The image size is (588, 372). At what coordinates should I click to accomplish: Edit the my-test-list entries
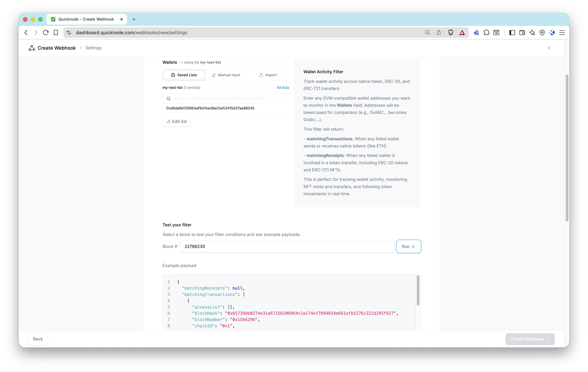pyautogui.click(x=176, y=121)
